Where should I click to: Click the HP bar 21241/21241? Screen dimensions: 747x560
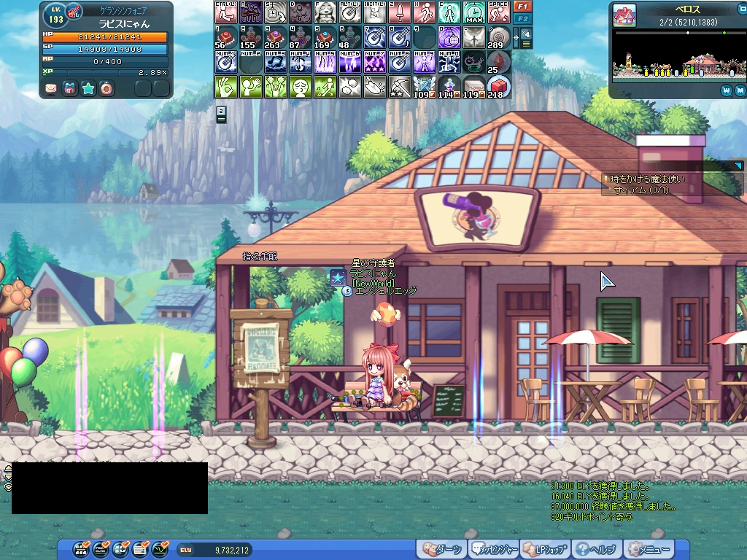[105, 36]
